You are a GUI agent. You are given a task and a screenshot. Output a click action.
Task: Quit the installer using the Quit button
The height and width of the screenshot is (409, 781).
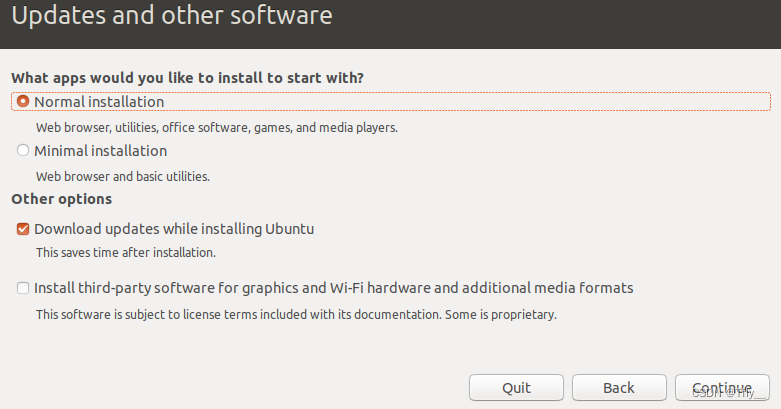[x=517, y=388]
